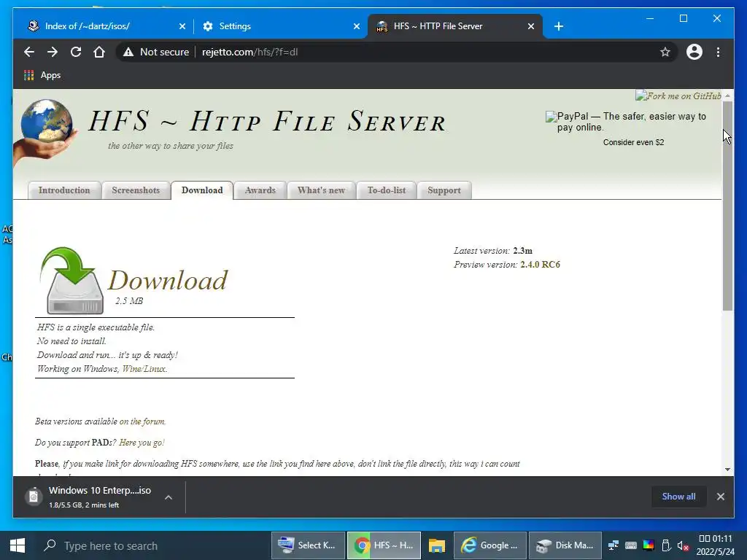This screenshot has height=560, width=747.
Task: Click the browser forward arrow
Action: pyautogui.click(x=53, y=52)
